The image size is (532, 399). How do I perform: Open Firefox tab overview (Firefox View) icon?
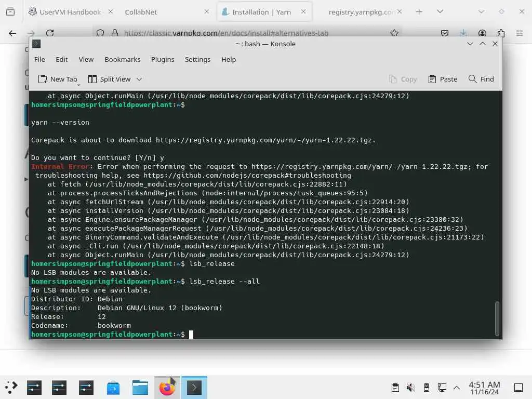point(10,12)
